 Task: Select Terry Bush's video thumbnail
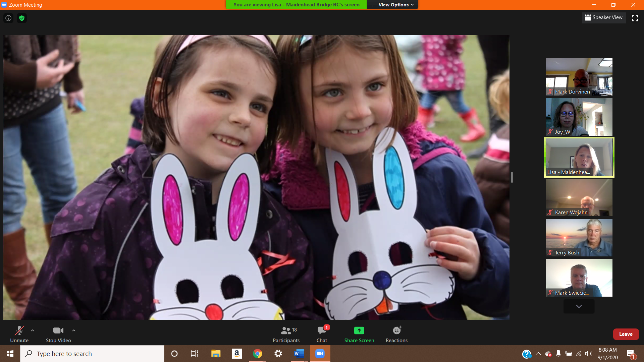click(x=579, y=238)
